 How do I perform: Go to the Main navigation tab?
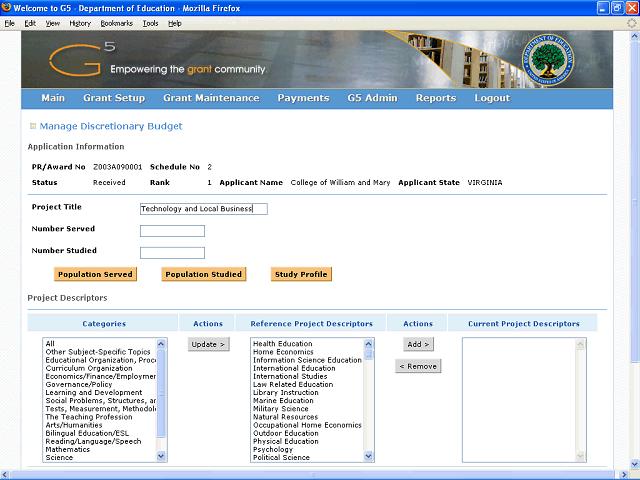click(53, 98)
